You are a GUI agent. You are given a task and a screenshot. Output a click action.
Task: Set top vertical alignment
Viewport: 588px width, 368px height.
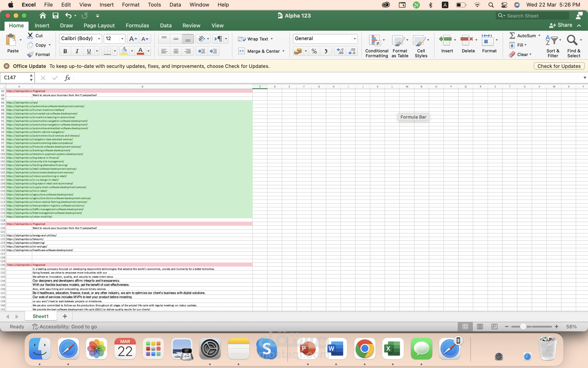click(164, 39)
